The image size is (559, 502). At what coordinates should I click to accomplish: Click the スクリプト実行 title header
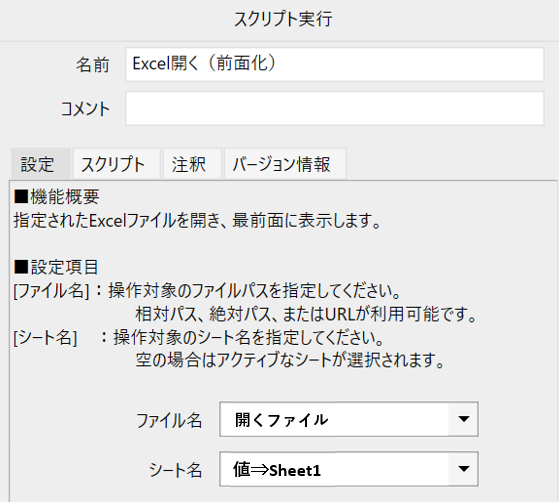tap(283, 19)
